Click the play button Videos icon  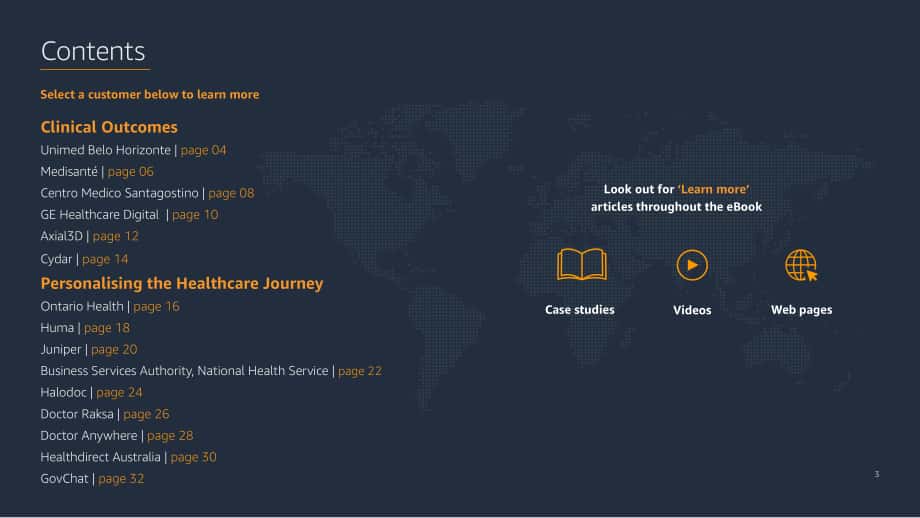pos(692,265)
